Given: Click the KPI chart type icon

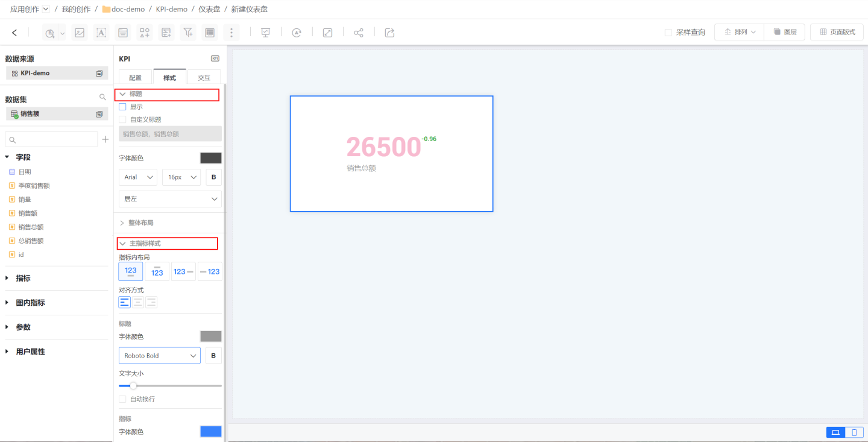Looking at the screenshot, I should (215, 58).
